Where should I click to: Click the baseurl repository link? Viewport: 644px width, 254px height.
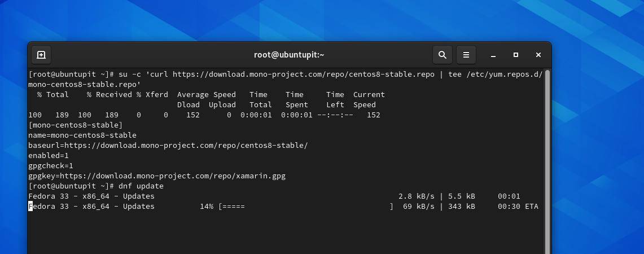(195, 146)
